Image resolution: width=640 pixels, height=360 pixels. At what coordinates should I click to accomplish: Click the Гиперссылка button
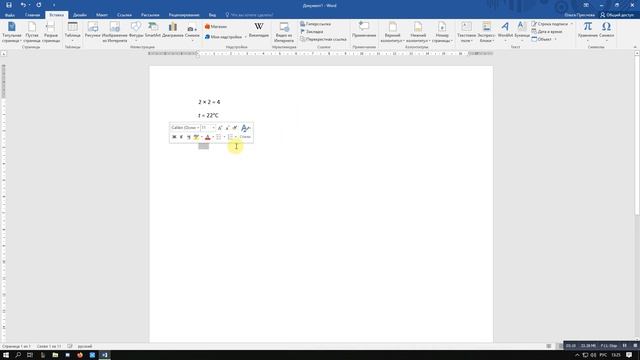(x=316, y=24)
